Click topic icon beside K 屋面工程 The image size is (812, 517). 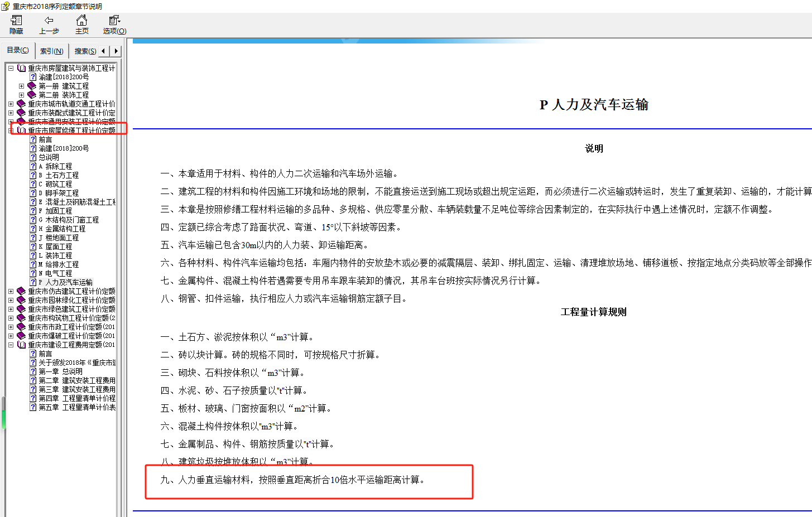(x=33, y=247)
